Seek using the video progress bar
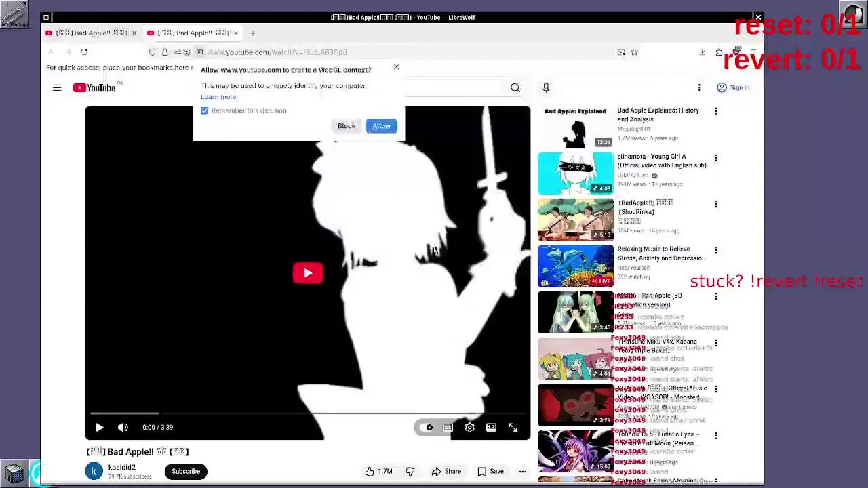 [x=307, y=413]
